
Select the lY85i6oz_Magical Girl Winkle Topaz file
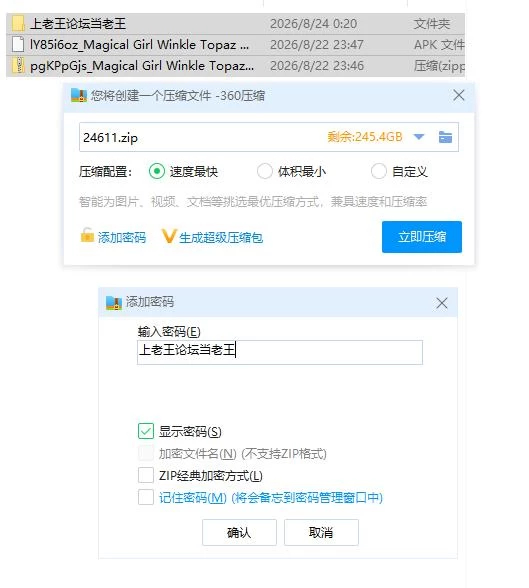[x=235, y=45]
